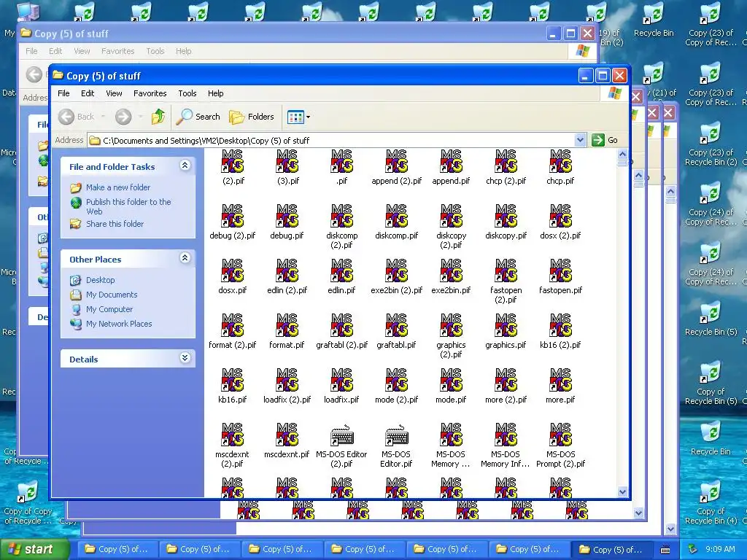
Task: Select the graphics.pif icon
Action: [506, 324]
